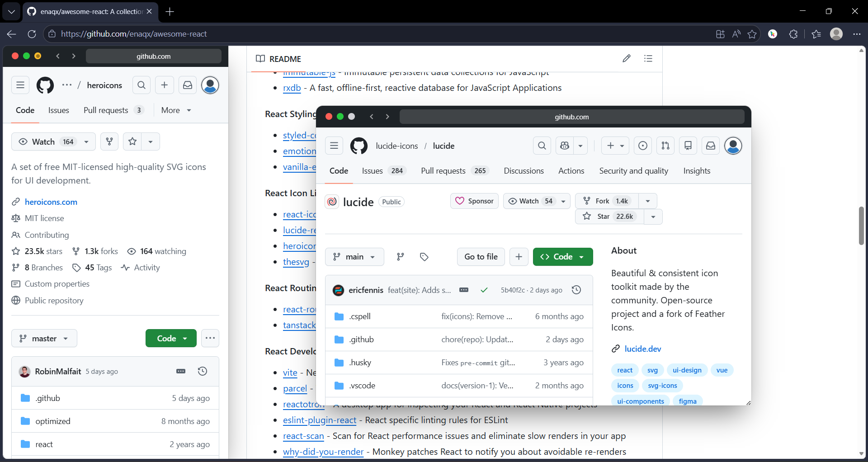Image resolution: width=868 pixels, height=462 pixels.
Task: Open search in heroicons window
Action: pos(142,85)
